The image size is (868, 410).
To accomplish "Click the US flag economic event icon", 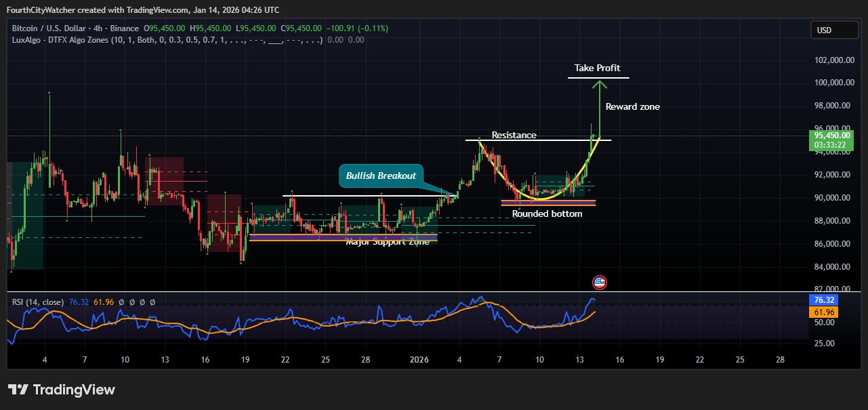I will coord(599,282).
